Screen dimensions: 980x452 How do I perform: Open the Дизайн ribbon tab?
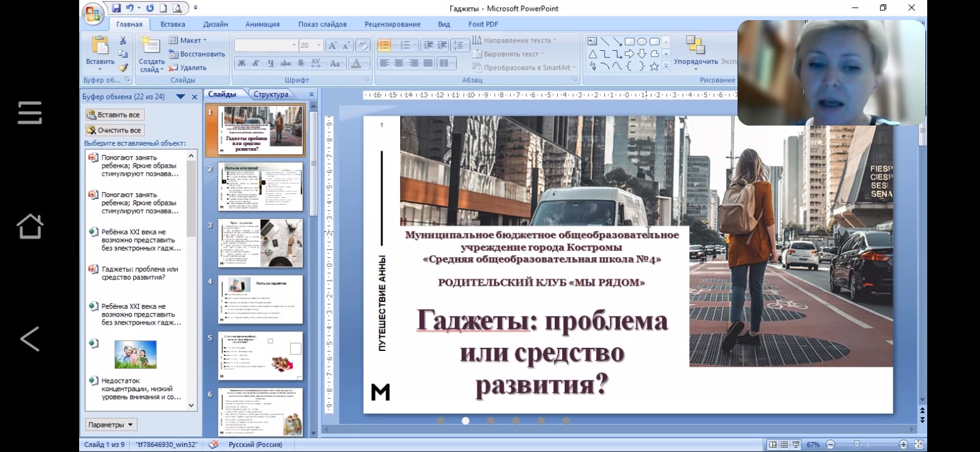click(x=215, y=24)
